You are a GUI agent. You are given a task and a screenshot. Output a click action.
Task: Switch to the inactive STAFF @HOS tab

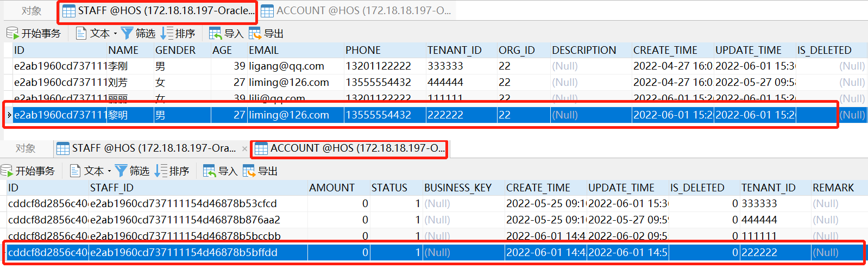click(x=147, y=148)
